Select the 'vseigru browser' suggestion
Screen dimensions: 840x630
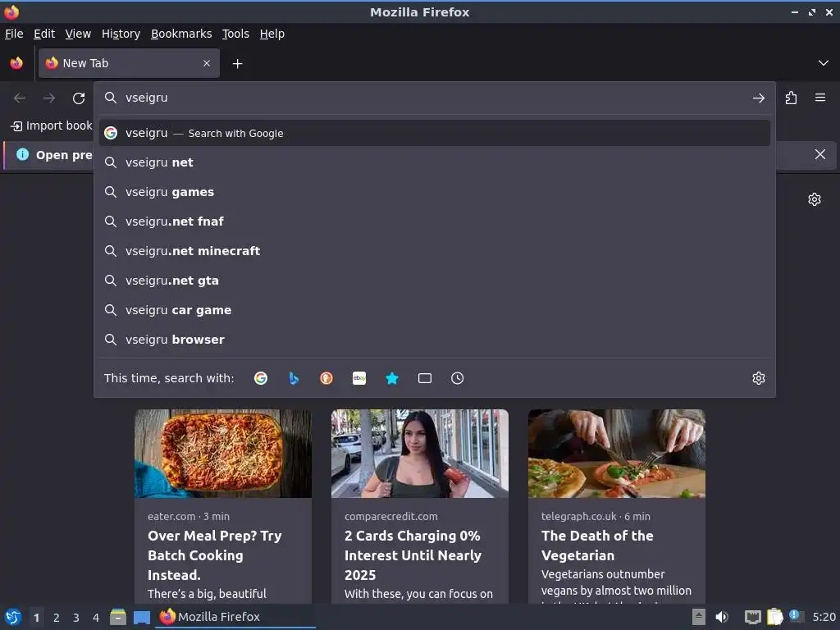coord(435,339)
